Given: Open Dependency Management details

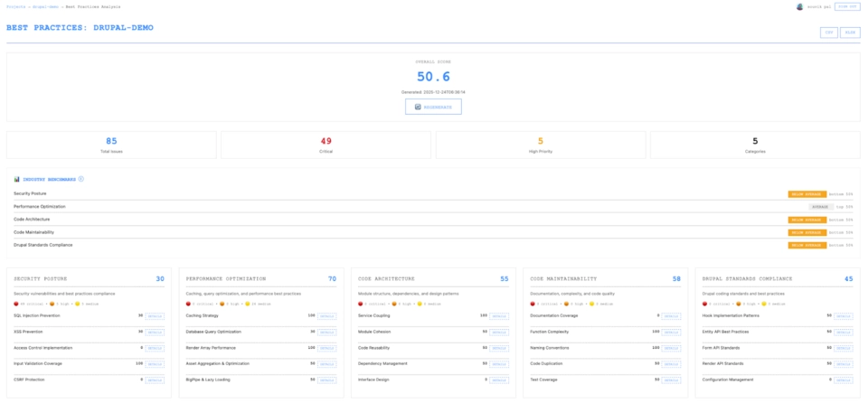Looking at the screenshot, I should click(499, 364).
